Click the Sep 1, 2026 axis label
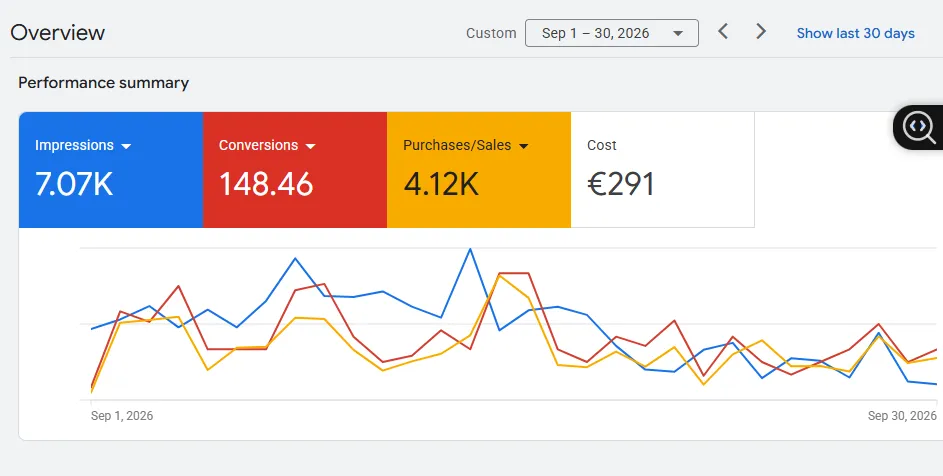 (122, 416)
